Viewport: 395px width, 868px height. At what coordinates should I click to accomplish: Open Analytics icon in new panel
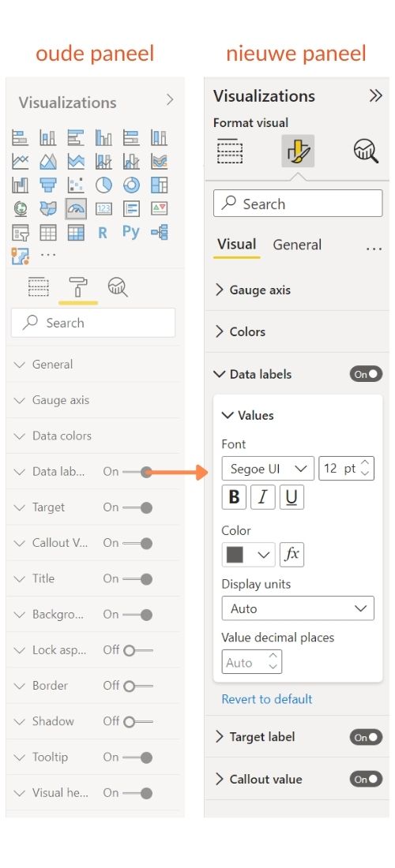366,151
